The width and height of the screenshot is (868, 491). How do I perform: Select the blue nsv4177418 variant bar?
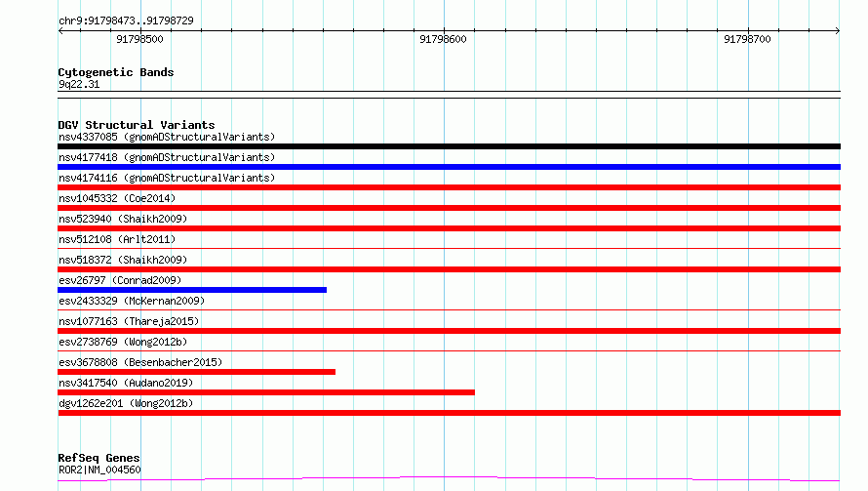(x=449, y=167)
